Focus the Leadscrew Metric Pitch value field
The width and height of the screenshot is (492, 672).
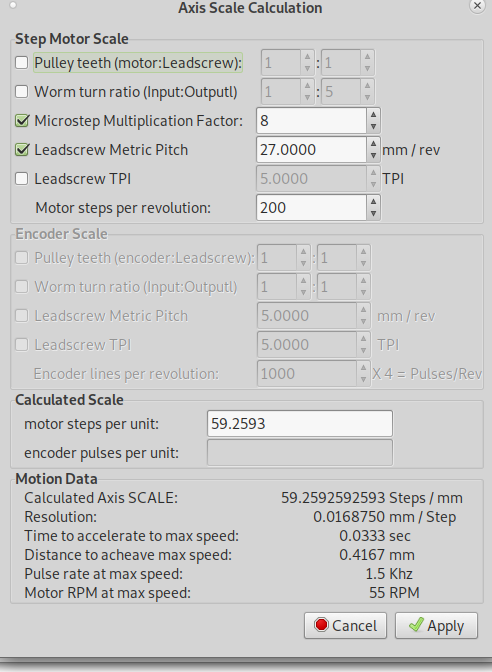(312, 150)
